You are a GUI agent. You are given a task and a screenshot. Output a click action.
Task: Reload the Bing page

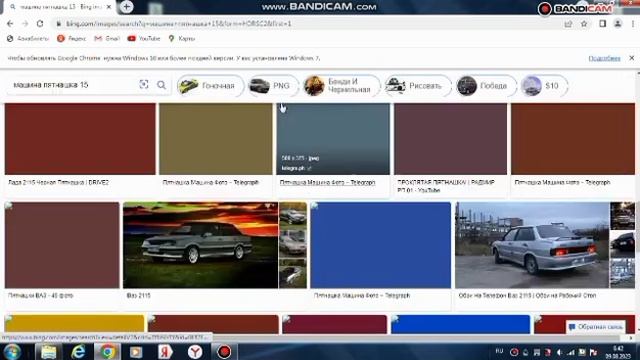[x=40, y=24]
